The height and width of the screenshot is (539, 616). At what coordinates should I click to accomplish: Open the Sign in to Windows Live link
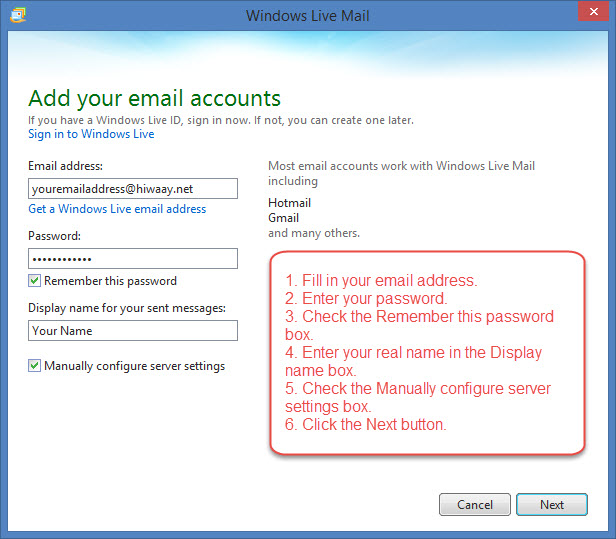pos(91,134)
